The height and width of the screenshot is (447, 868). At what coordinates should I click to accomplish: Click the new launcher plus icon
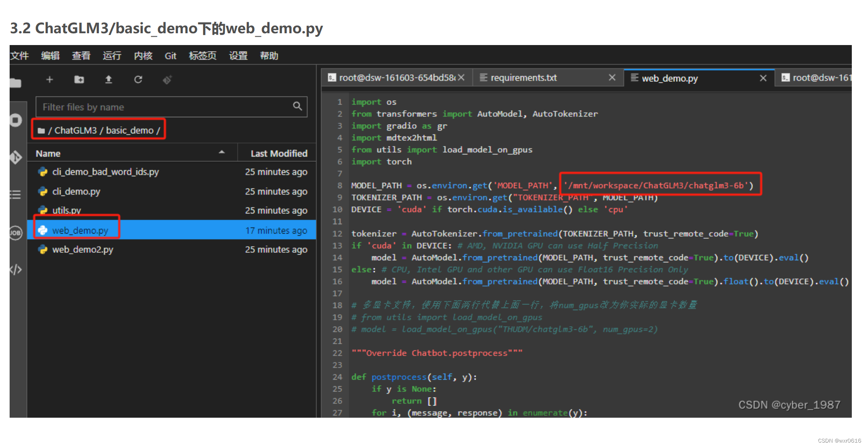tap(49, 79)
